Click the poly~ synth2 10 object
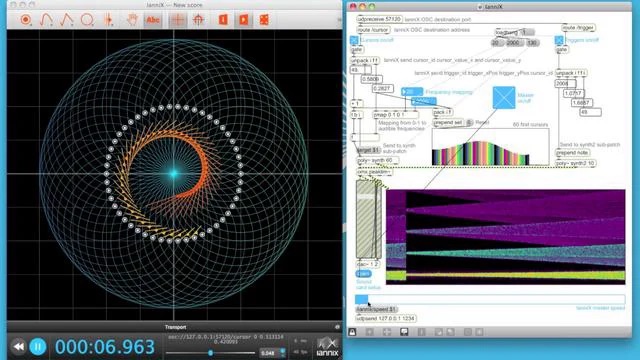640x360 pixels. click(x=576, y=163)
